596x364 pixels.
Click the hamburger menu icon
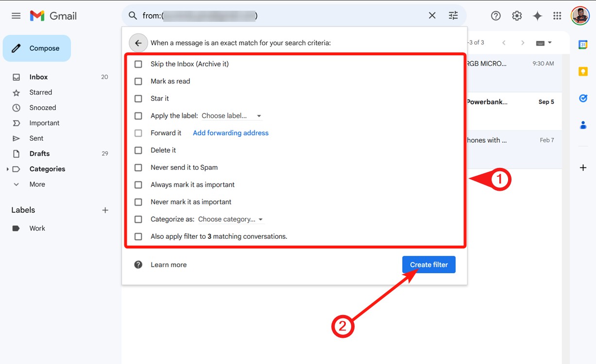tap(16, 15)
